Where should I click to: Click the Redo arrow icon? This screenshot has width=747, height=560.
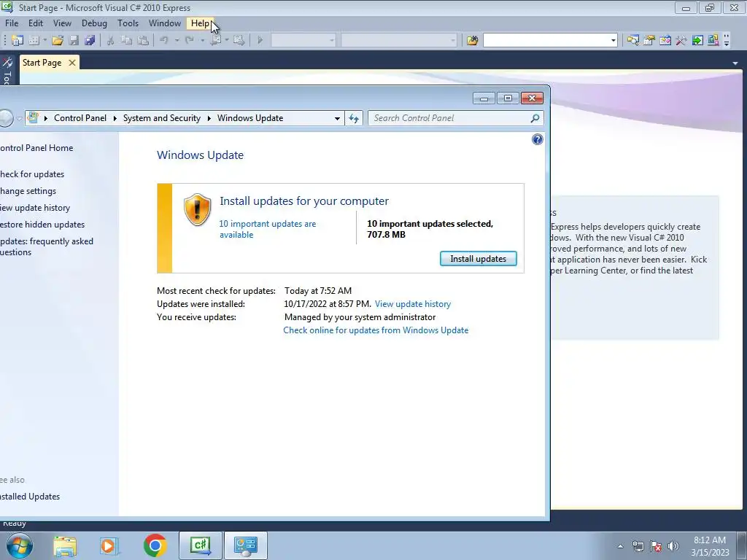coord(190,41)
